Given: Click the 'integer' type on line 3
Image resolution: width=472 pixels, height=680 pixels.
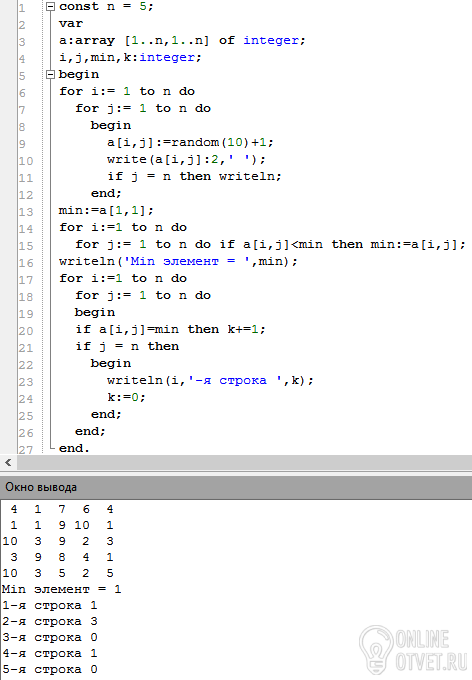Looking at the screenshot, I should 274,40.
